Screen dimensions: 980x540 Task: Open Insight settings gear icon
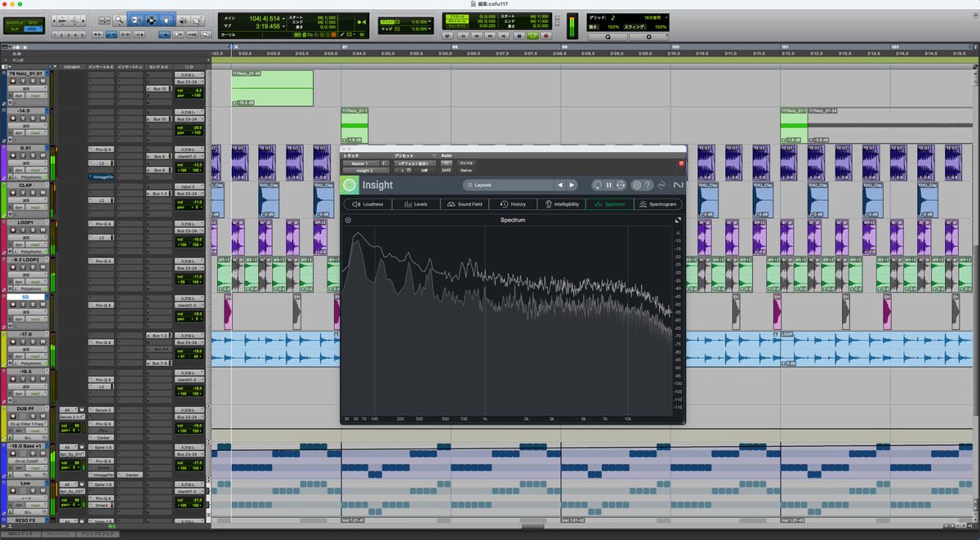pos(637,185)
